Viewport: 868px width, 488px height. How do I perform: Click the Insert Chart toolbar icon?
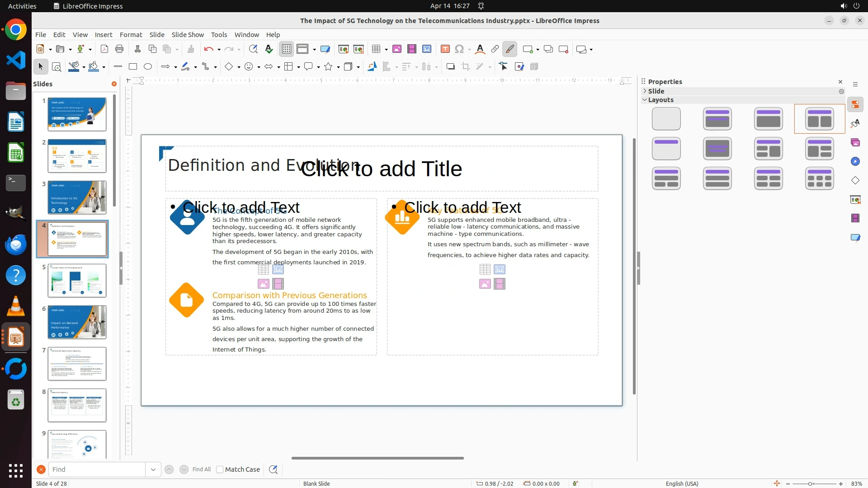point(427,49)
